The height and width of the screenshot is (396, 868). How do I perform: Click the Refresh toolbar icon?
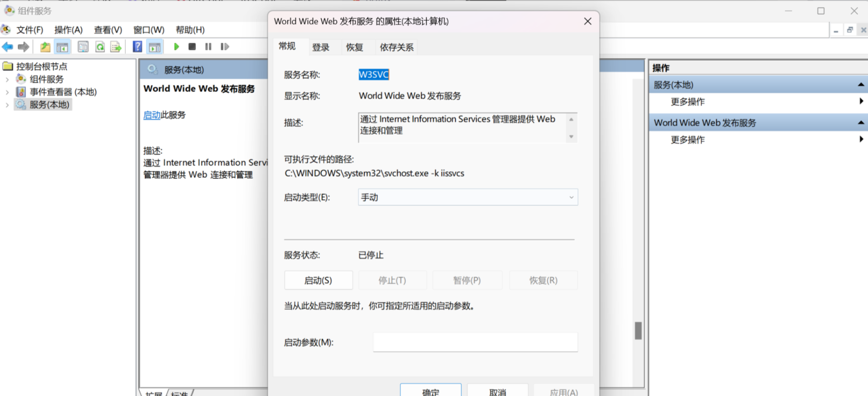[100, 47]
